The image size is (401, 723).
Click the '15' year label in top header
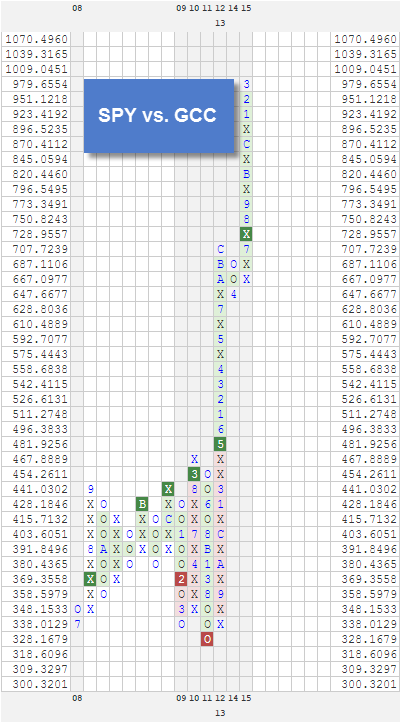pos(247,8)
